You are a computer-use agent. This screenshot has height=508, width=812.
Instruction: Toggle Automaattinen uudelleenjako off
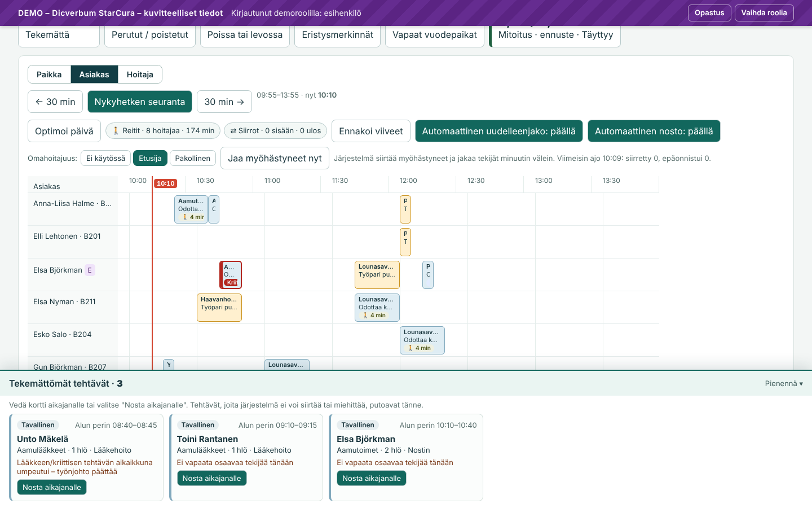click(499, 131)
